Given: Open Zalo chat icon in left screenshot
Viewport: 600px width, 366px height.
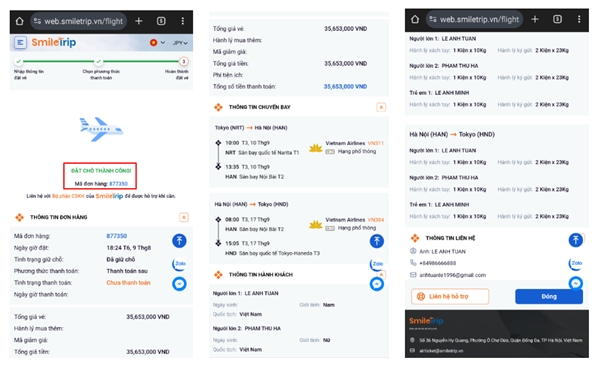Looking at the screenshot, I should (179, 263).
